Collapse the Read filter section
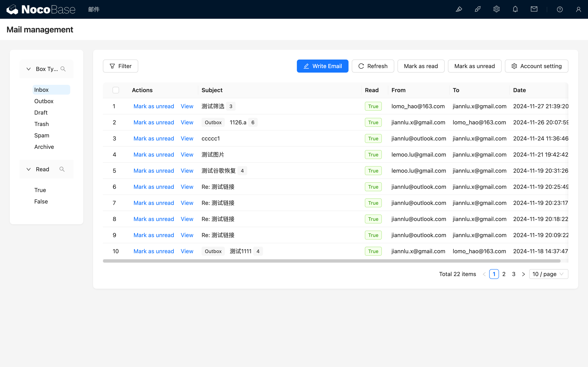The height and width of the screenshot is (367, 588). click(x=29, y=169)
